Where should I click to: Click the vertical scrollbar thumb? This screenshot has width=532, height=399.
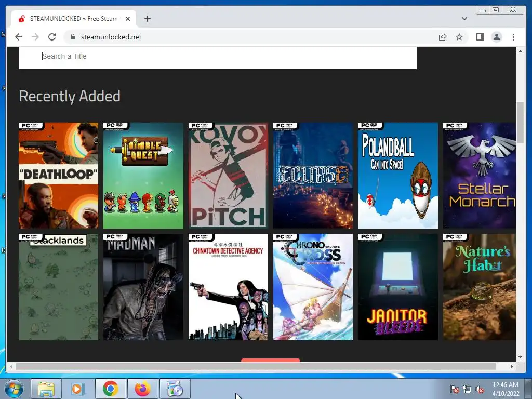(520, 123)
